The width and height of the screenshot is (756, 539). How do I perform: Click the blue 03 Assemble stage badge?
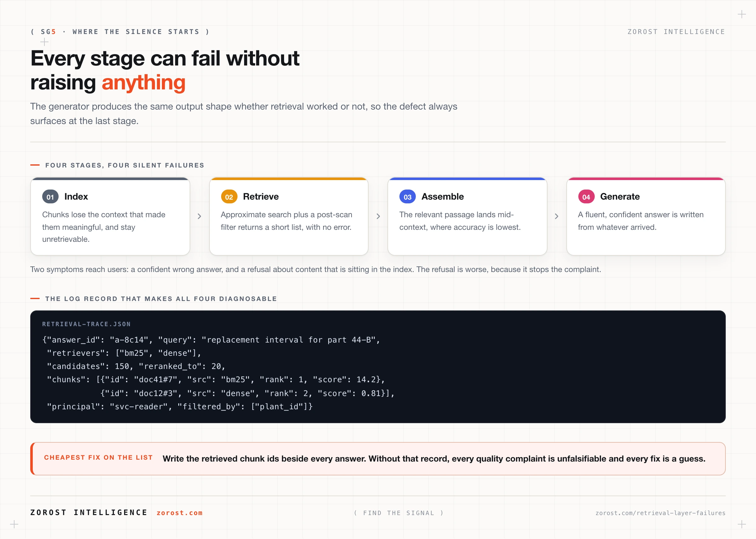tap(407, 197)
